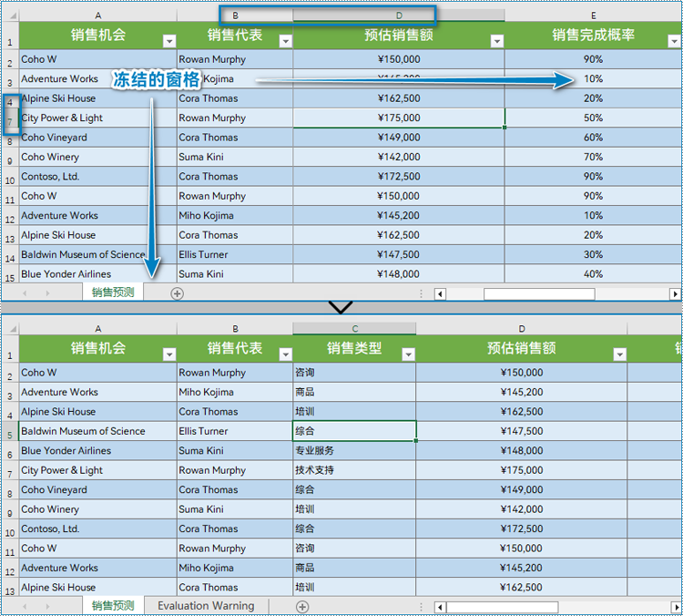Select Coho Vineyard cell in bottom sheet
Screen dimensions: 683x616
(x=98, y=490)
